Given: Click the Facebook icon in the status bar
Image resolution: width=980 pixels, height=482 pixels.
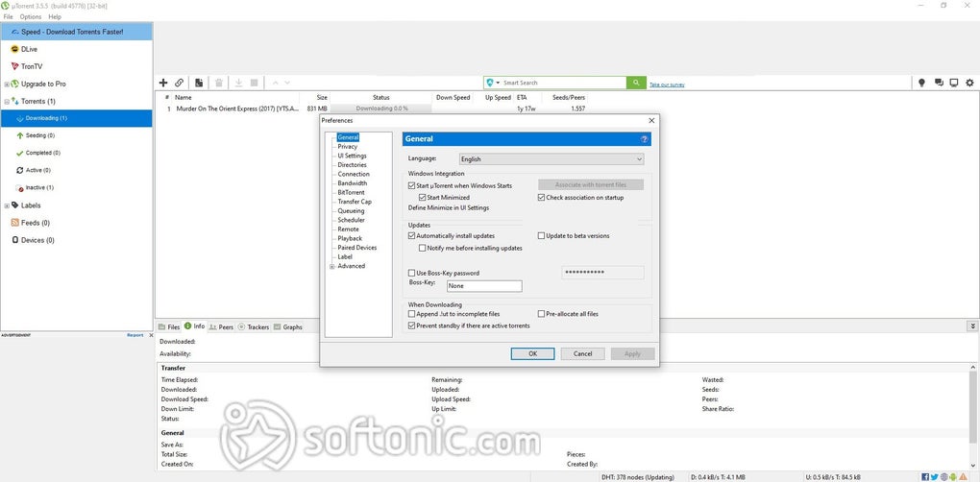Looking at the screenshot, I should pos(925,477).
